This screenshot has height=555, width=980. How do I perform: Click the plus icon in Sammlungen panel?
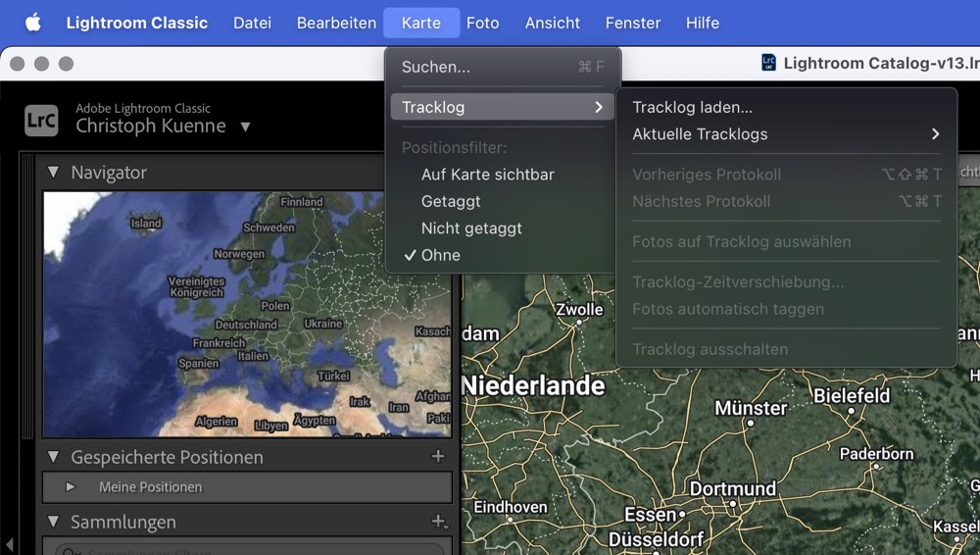pyautogui.click(x=438, y=522)
